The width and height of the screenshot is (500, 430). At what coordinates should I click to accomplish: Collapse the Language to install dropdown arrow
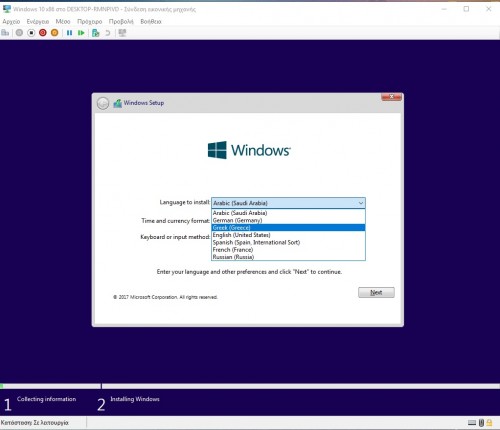[361, 203]
